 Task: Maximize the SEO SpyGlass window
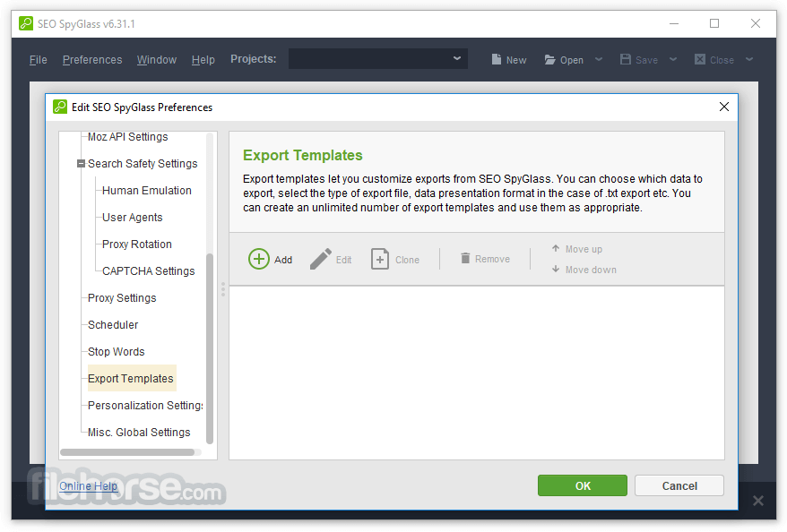pyautogui.click(x=714, y=23)
